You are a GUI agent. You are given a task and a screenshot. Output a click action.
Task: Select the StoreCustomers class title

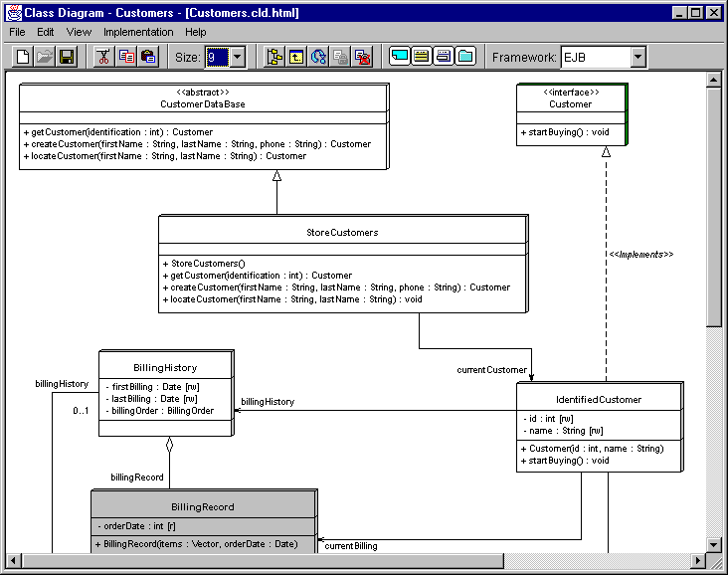coord(342,232)
